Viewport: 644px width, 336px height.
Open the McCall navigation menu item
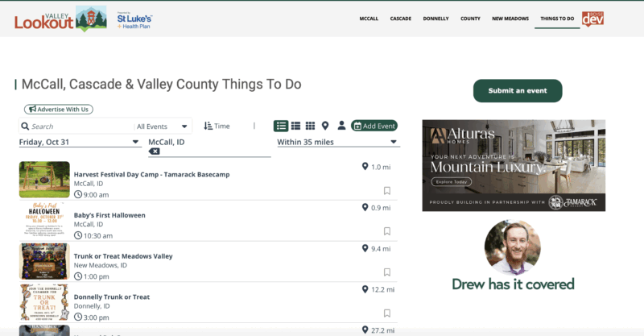pyautogui.click(x=369, y=18)
